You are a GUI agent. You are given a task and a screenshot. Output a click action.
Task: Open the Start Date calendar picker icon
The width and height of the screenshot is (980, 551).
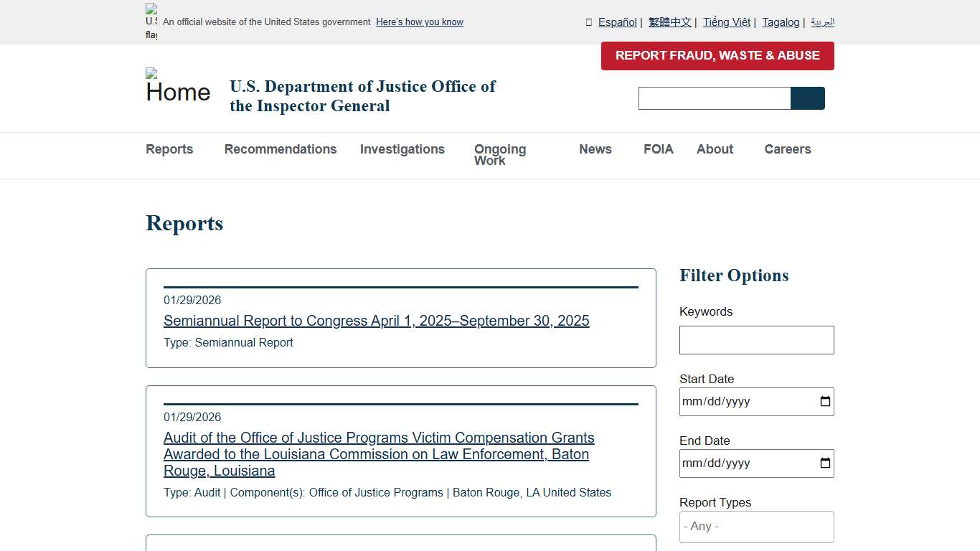(825, 402)
